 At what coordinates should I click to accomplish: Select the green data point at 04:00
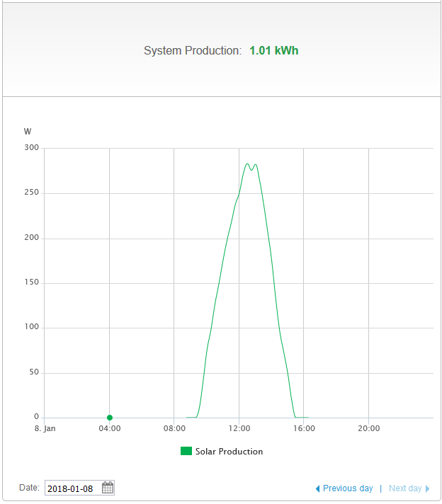coord(109,418)
